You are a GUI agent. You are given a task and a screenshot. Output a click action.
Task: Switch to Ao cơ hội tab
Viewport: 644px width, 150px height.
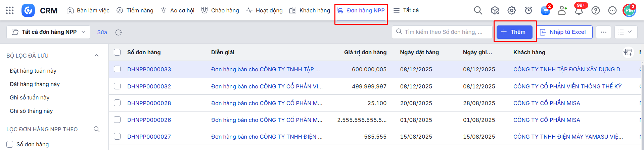pos(177,10)
